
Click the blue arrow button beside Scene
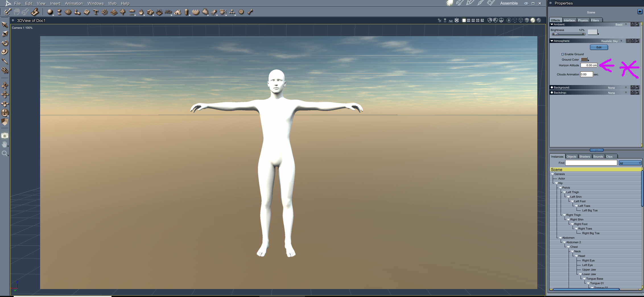[x=640, y=12]
